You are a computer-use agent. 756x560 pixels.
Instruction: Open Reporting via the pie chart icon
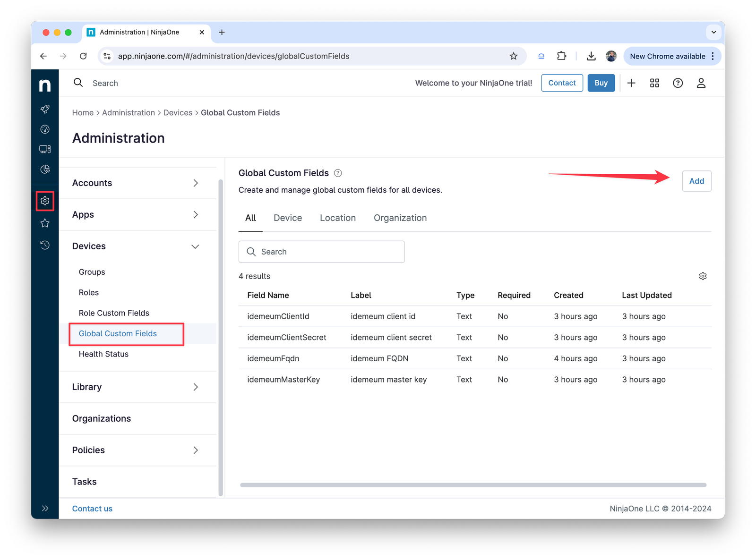pos(45,169)
